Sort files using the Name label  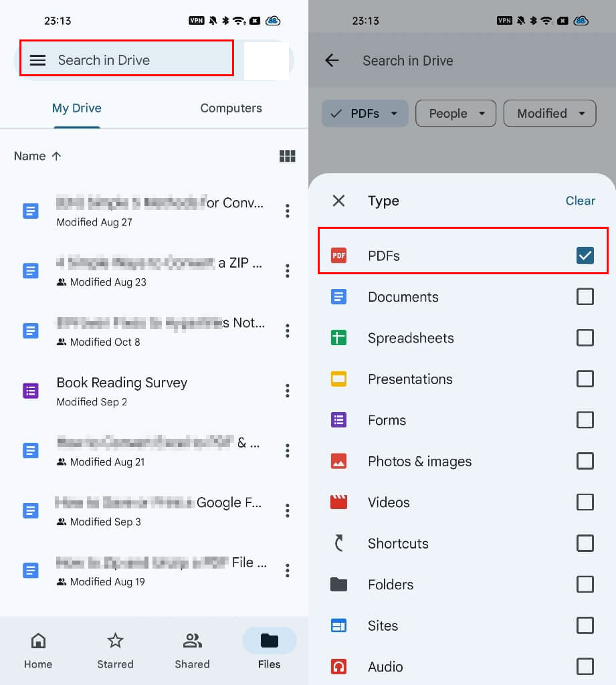coord(29,156)
